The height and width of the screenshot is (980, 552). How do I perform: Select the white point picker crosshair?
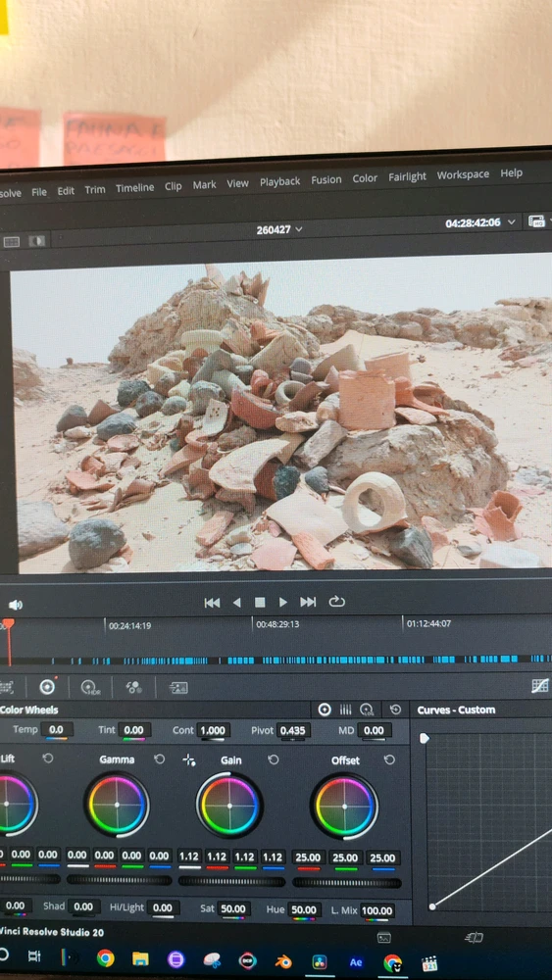click(189, 759)
